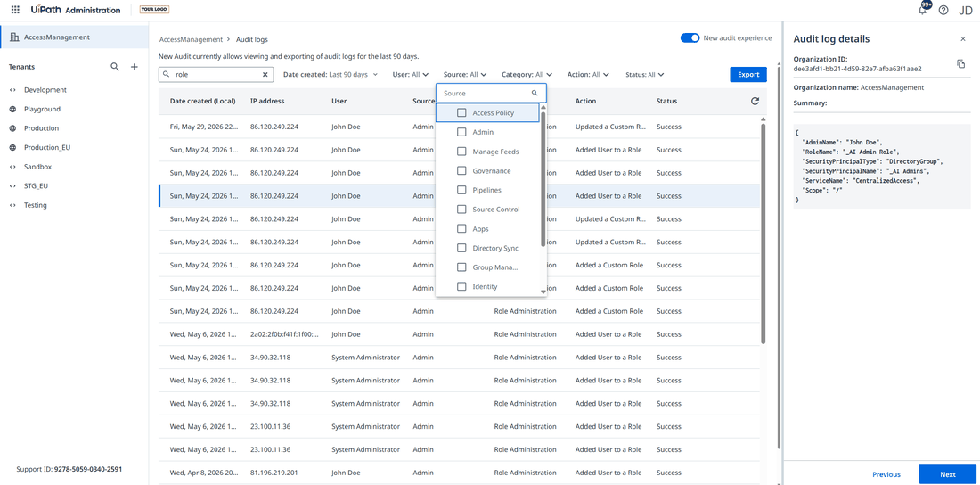The width and height of the screenshot is (980, 485).
Task: Click the Source dropdown list scrollbar thumb
Action: pos(543,177)
